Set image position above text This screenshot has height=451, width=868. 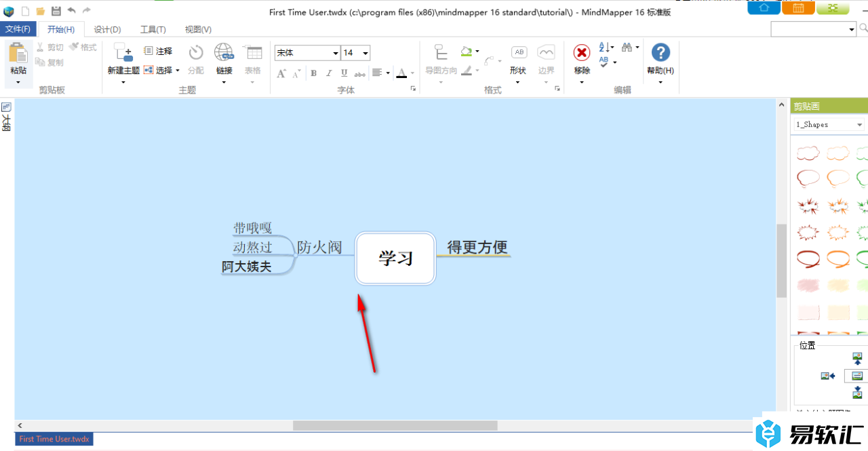[x=857, y=359]
